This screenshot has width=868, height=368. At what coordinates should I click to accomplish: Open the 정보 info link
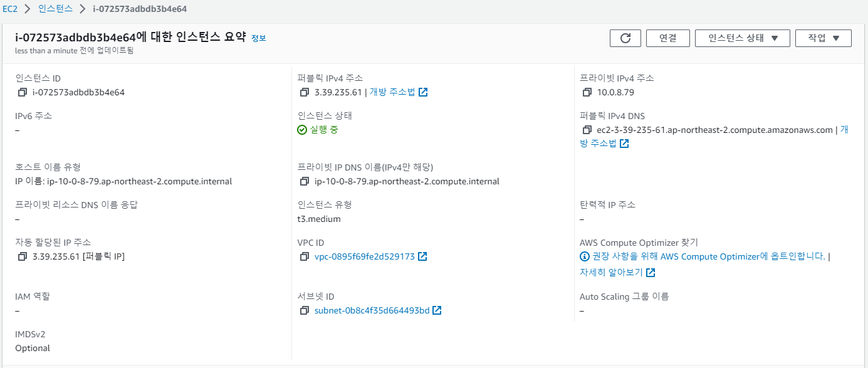point(259,38)
